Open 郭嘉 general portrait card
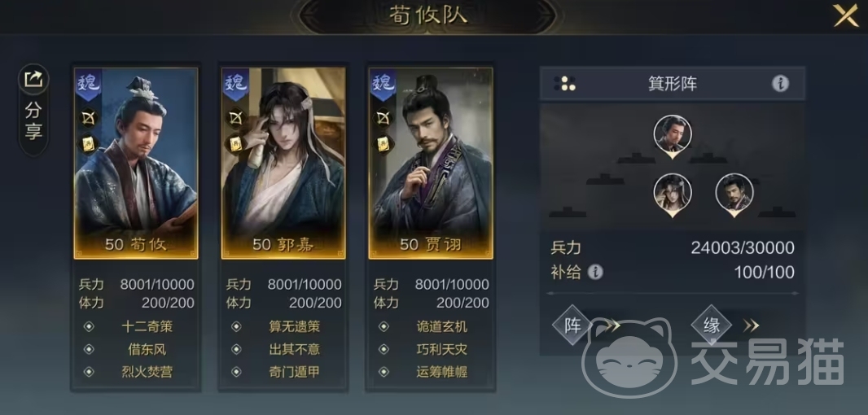868x415 pixels. 283,164
